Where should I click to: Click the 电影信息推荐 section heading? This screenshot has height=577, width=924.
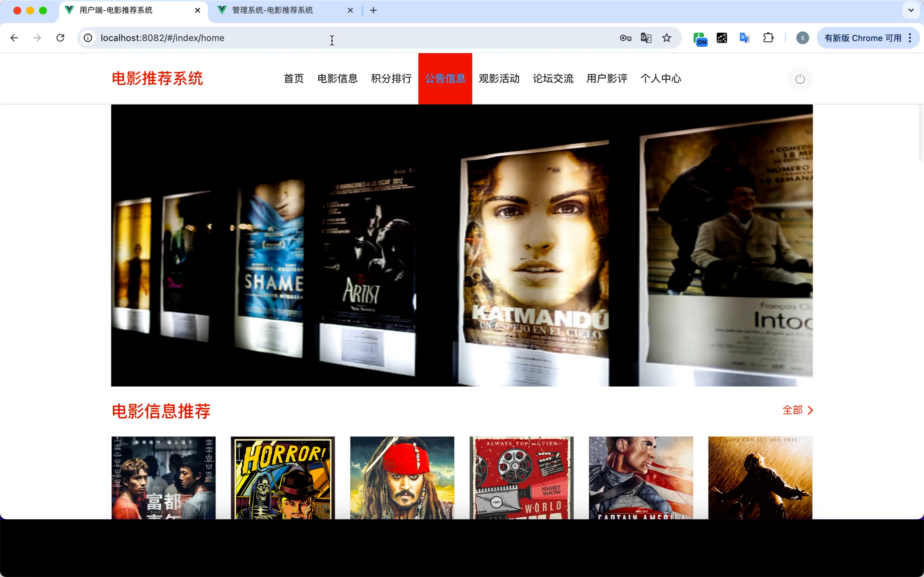(161, 411)
